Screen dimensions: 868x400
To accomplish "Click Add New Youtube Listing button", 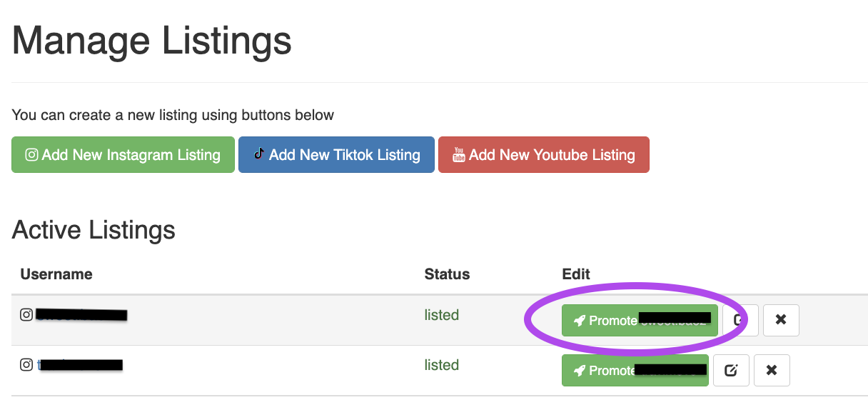I will pyautogui.click(x=543, y=155).
